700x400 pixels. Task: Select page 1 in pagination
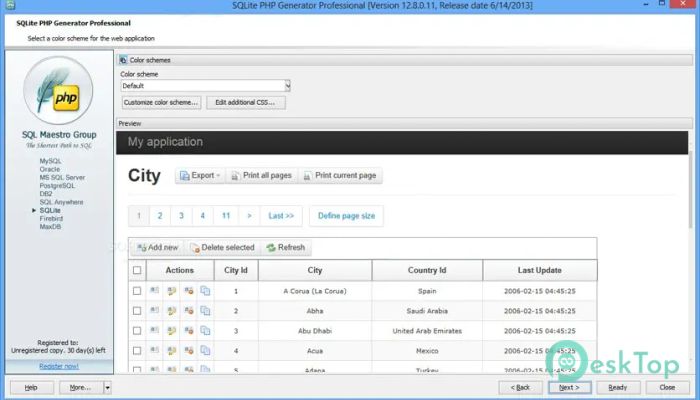pyautogui.click(x=139, y=216)
